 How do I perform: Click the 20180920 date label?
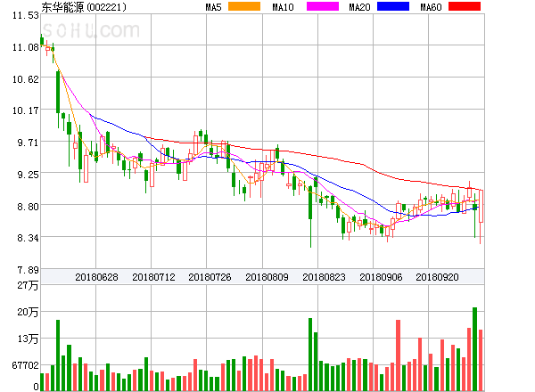(x=438, y=277)
